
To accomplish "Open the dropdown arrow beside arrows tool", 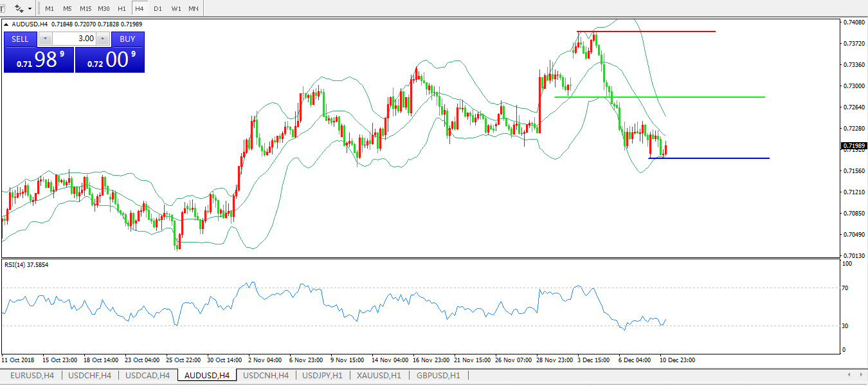I will [x=30, y=9].
